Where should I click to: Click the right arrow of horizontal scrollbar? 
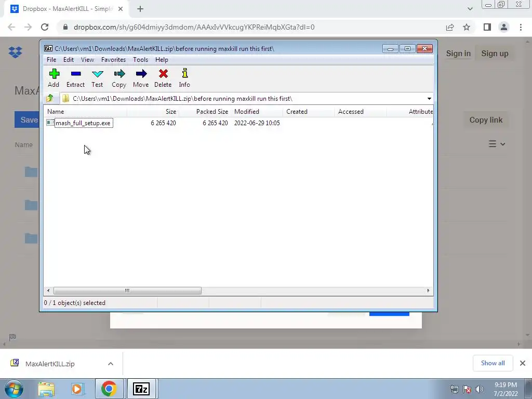pos(428,290)
